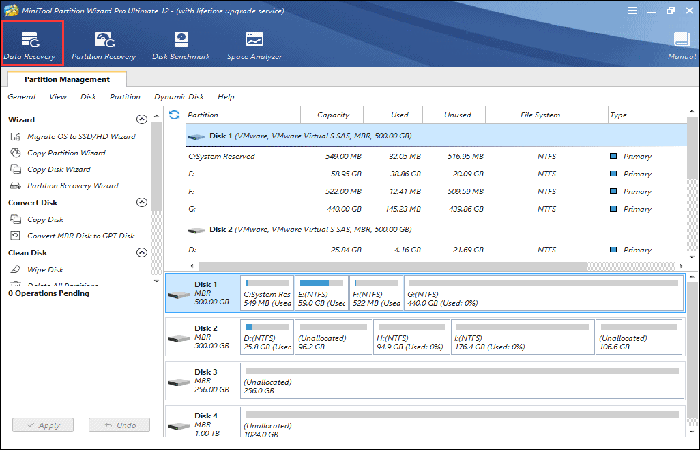Open the Space Analyzer tool

click(254, 44)
